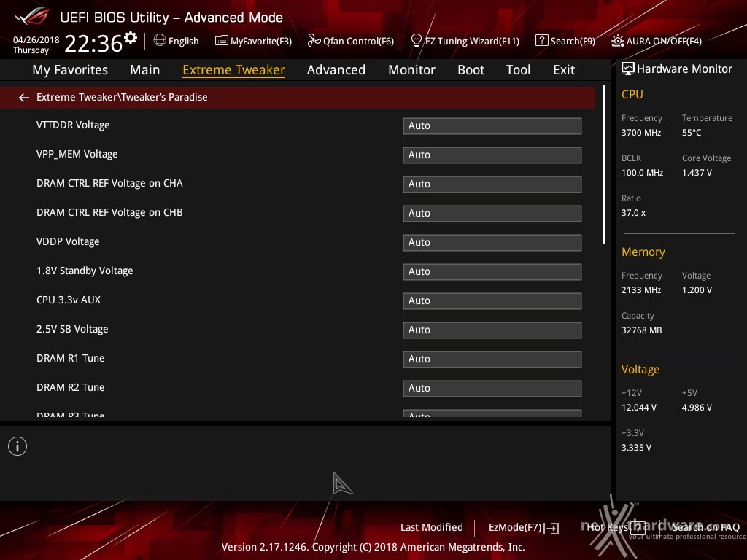The width and height of the screenshot is (747, 560).
Task: Click the EzMode exit arrow icon
Action: click(553, 528)
